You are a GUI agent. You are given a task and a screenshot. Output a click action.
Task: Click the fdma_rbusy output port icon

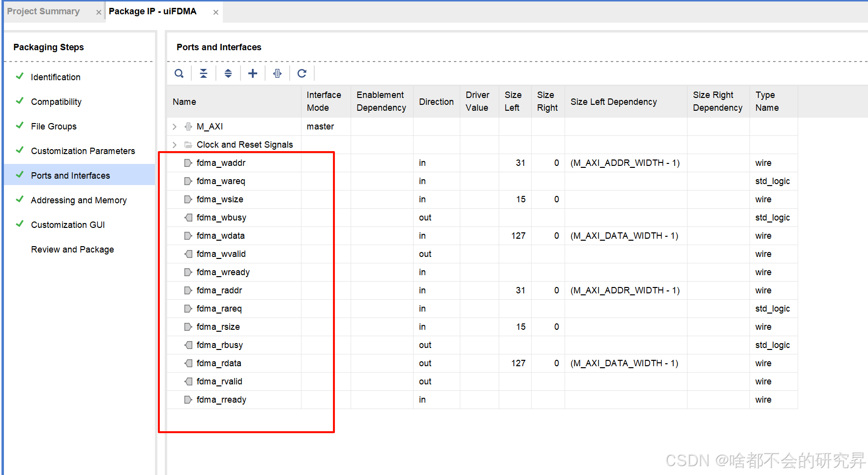[x=188, y=345]
